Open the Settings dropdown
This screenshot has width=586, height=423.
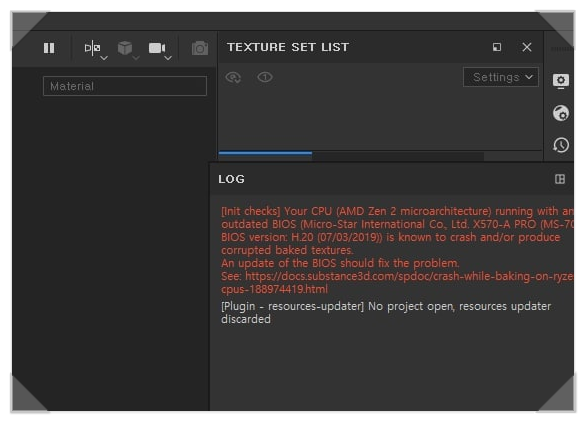pyautogui.click(x=501, y=77)
